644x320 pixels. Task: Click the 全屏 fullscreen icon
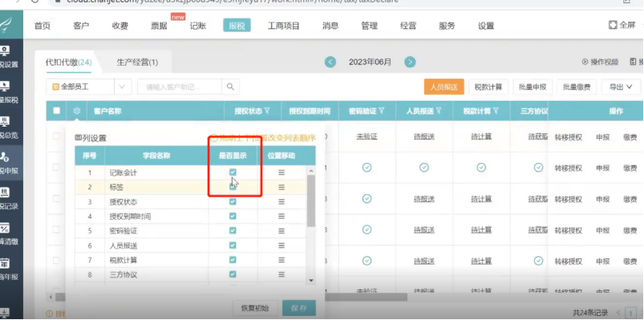(x=613, y=25)
